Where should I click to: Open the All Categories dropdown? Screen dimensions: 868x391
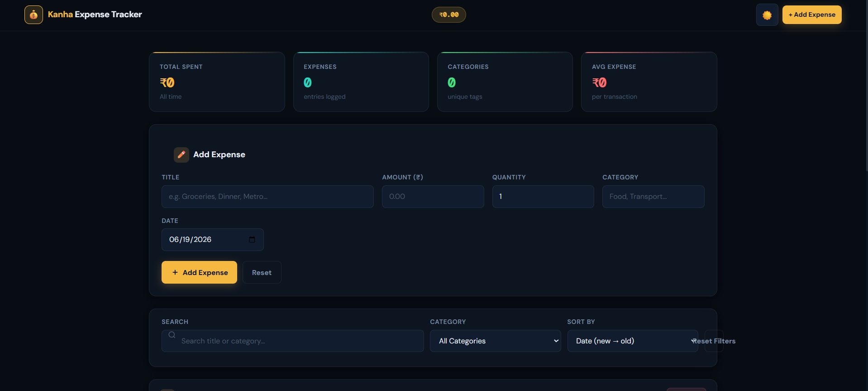(x=496, y=341)
